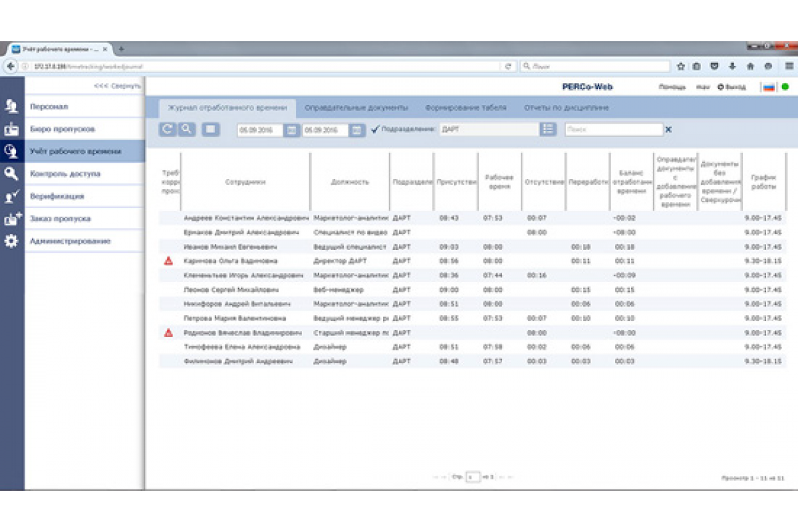Click the verification person-check icon
798x532 pixels.
tap(11, 196)
